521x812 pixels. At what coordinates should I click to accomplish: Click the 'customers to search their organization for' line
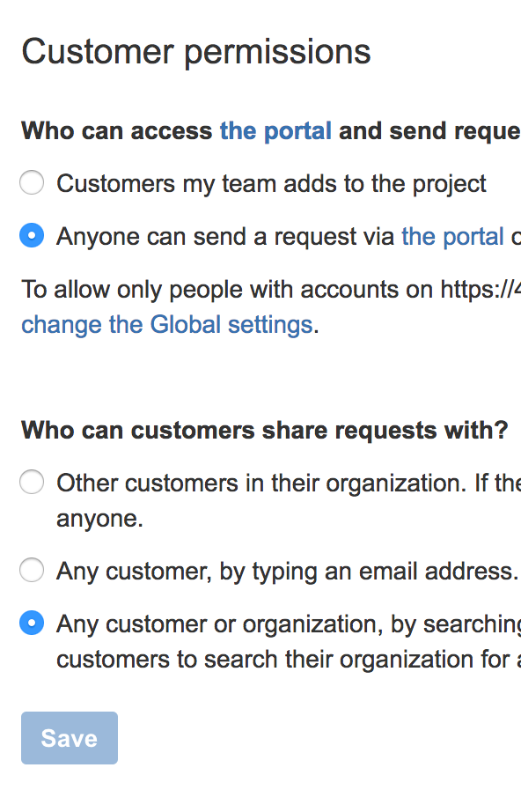point(289,660)
